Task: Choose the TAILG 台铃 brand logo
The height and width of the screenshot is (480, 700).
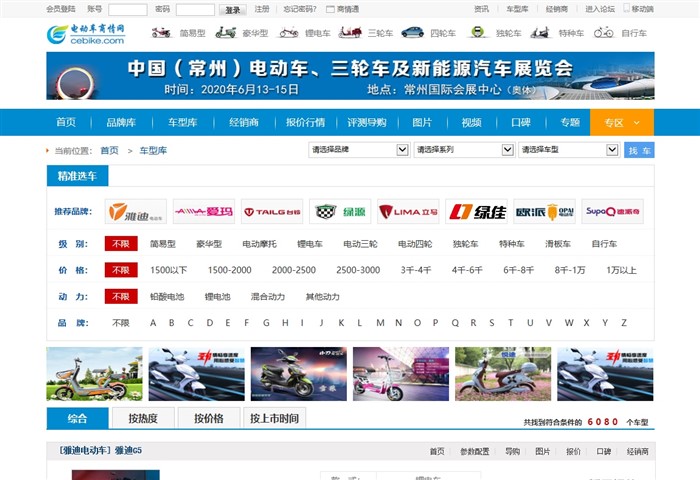Action: click(272, 211)
